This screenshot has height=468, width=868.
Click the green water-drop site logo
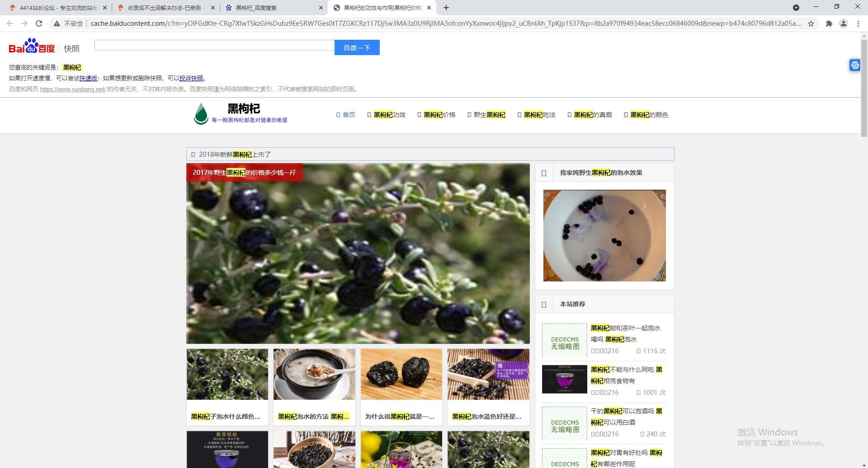[x=201, y=113]
